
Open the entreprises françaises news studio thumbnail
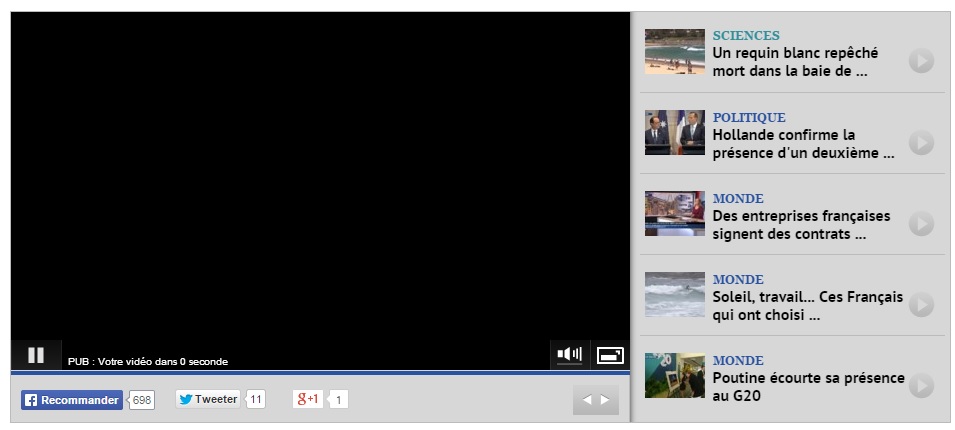(x=675, y=214)
